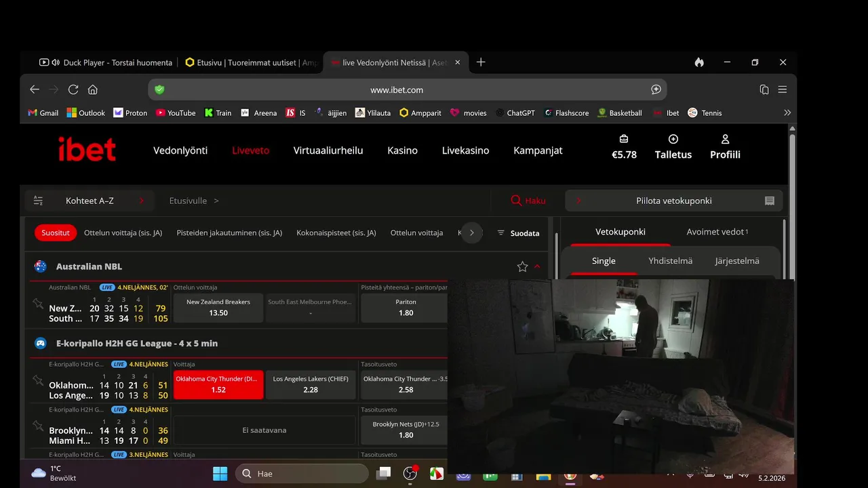Image resolution: width=868 pixels, height=488 pixels.
Task: Open the Kasino menu
Action: [402, 150]
